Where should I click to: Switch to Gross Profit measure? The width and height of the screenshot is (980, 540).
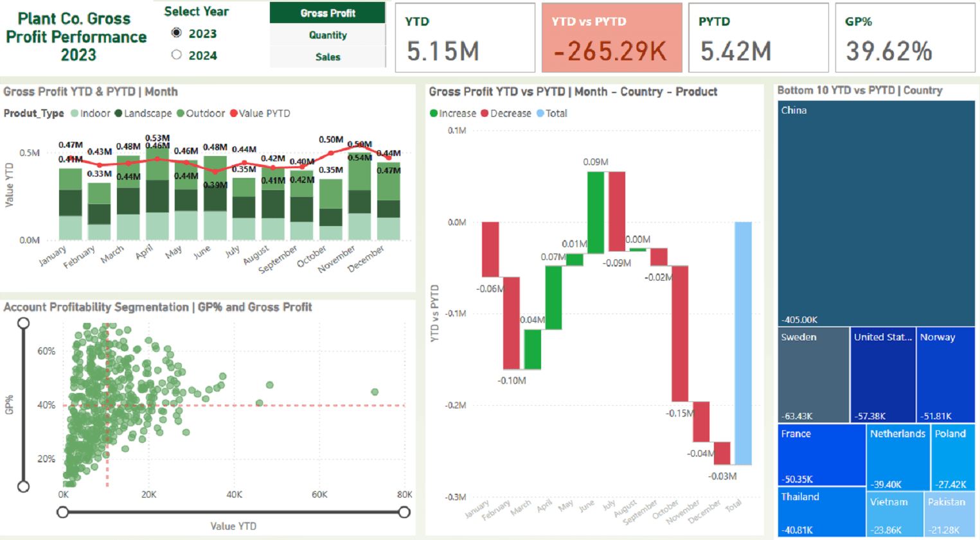(328, 13)
